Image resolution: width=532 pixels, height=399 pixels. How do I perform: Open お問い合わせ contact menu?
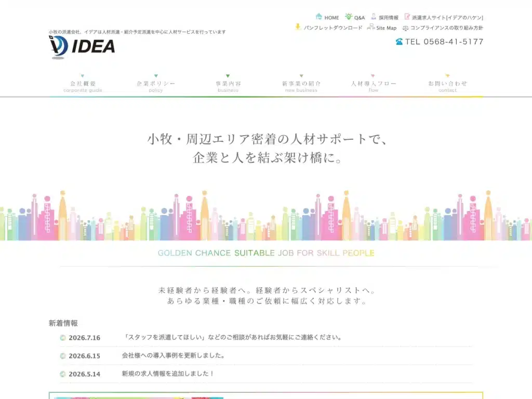(x=447, y=86)
